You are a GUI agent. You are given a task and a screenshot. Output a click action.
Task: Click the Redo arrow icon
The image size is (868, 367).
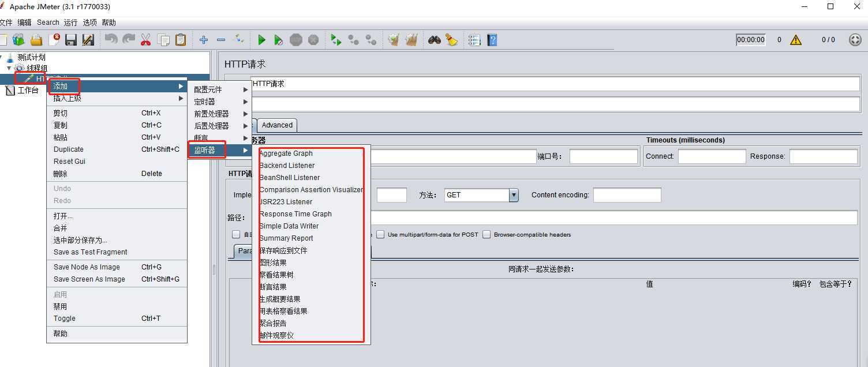click(129, 40)
